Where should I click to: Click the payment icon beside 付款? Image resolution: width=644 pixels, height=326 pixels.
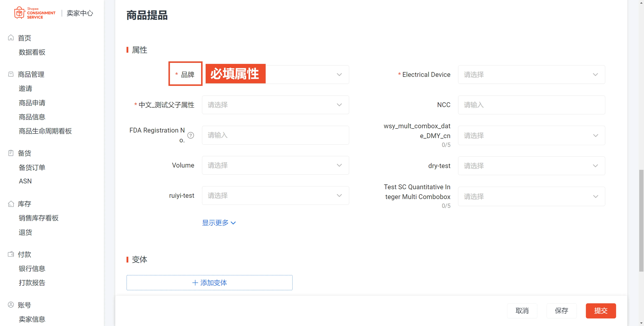coord(11,254)
